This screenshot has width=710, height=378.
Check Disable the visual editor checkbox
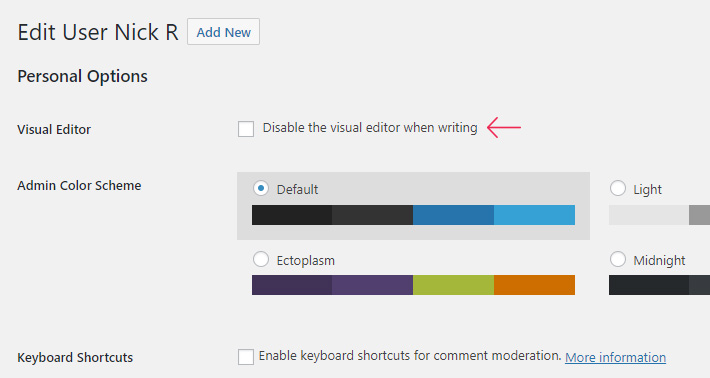(x=246, y=129)
